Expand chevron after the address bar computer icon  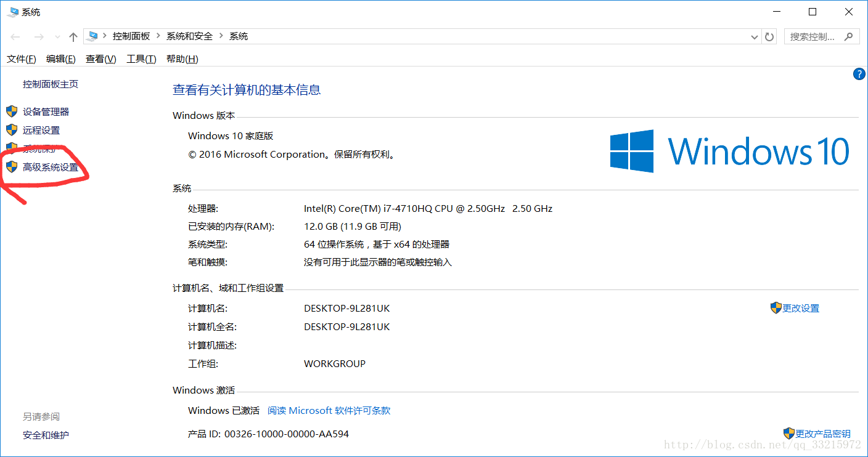tap(105, 36)
